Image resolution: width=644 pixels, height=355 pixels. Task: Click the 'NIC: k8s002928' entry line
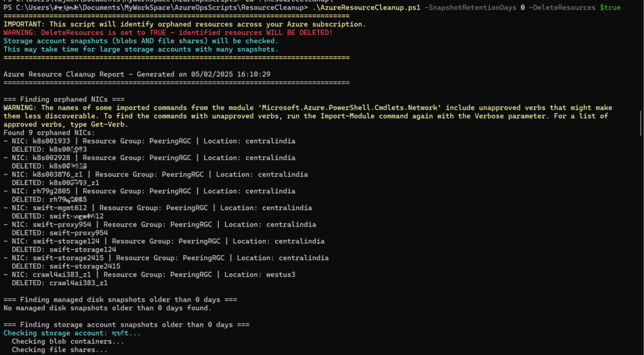point(149,158)
